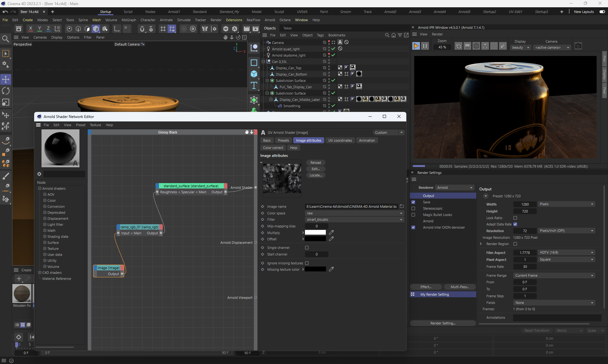Click the Reload image button

(x=315, y=163)
